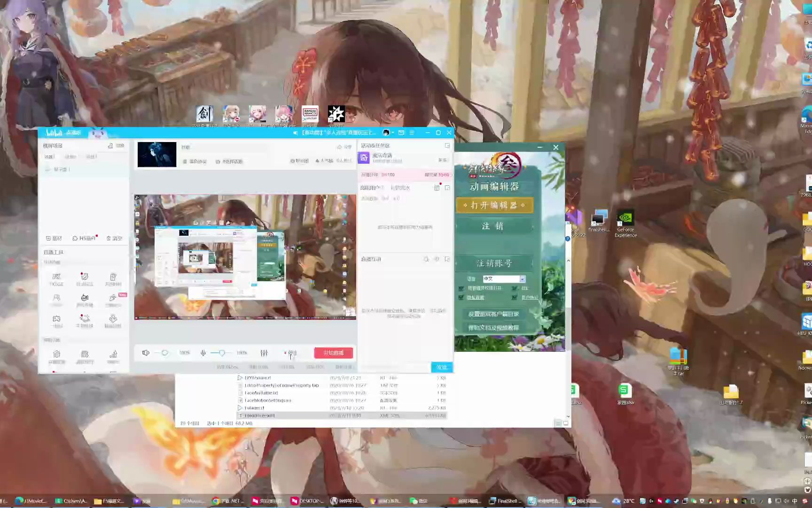Click the 打开编辑器 button
The width and height of the screenshot is (812, 508).
(x=494, y=205)
